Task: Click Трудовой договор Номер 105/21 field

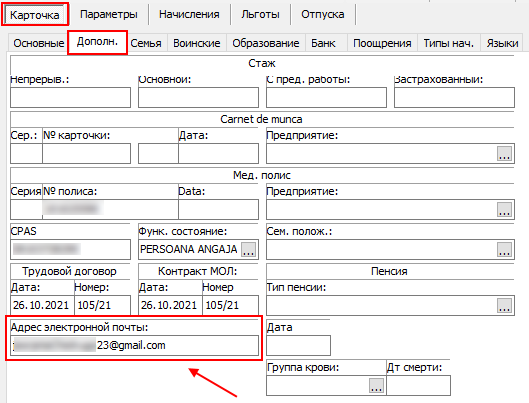Action: point(102,306)
